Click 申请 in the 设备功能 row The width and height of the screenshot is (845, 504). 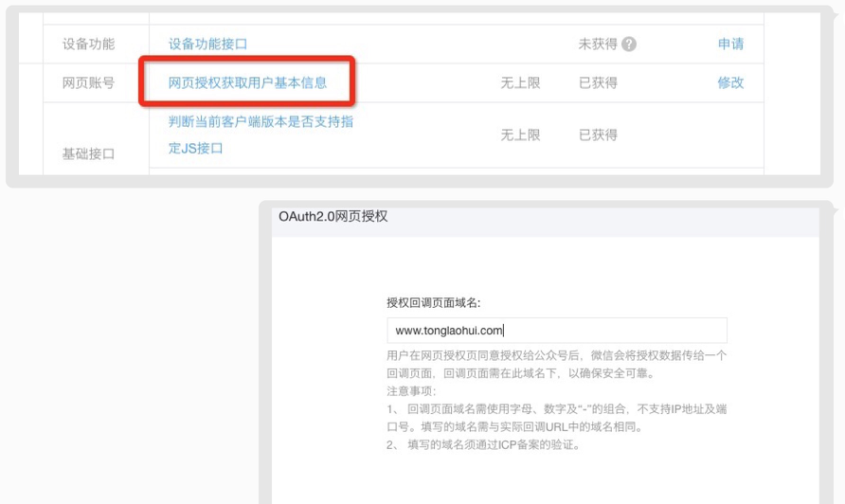(x=730, y=45)
